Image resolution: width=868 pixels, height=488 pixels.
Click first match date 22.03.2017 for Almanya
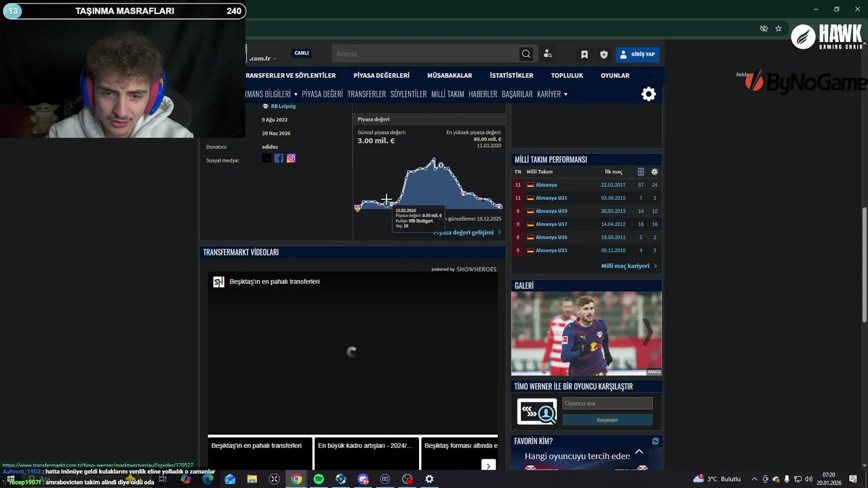613,185
